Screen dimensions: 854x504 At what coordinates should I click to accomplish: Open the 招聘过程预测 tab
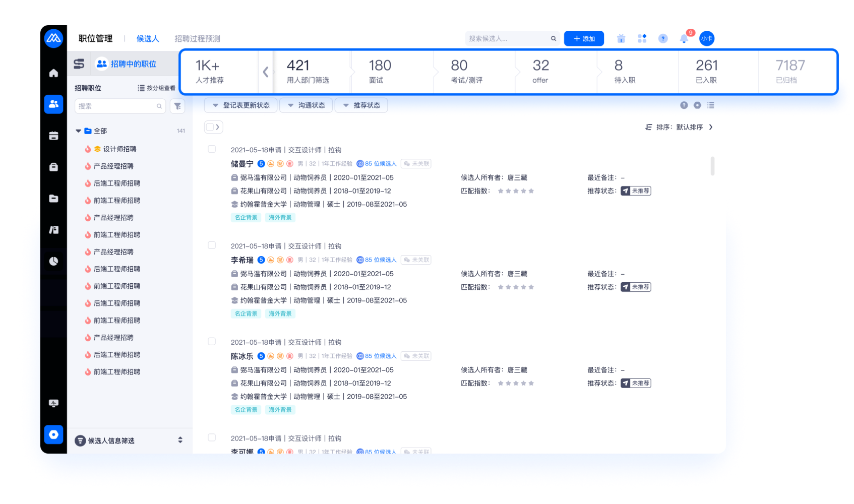pyautogui.click(x=197, y=39)
